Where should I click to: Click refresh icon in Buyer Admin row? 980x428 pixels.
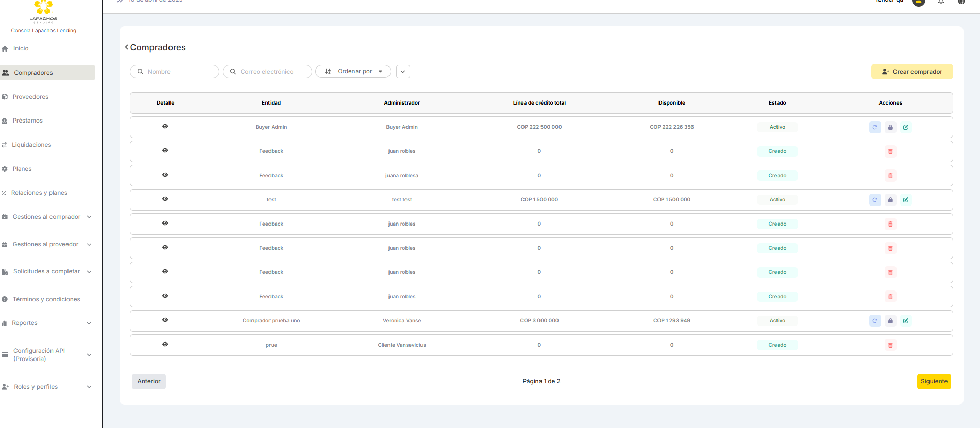[874, 127]
